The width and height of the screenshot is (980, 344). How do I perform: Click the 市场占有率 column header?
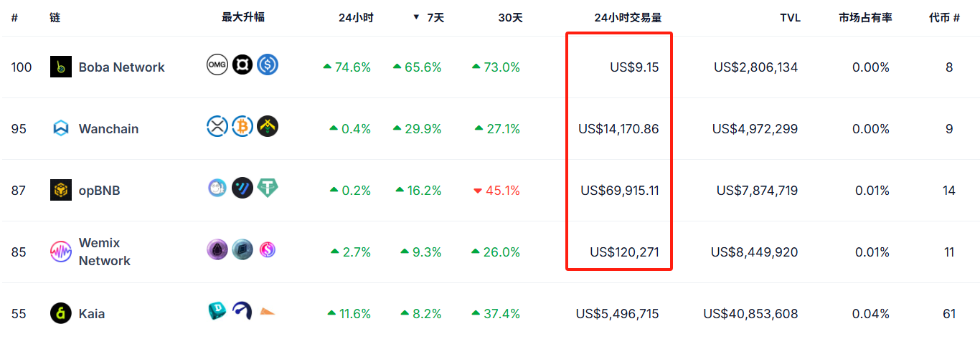(x=864, y=17)
